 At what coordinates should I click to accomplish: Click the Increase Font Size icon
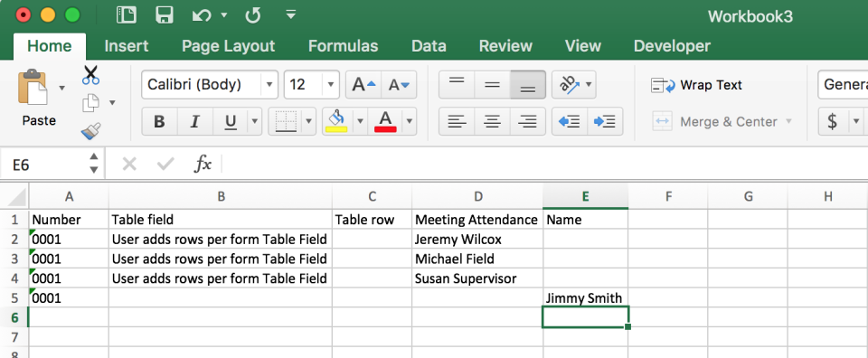363,85
